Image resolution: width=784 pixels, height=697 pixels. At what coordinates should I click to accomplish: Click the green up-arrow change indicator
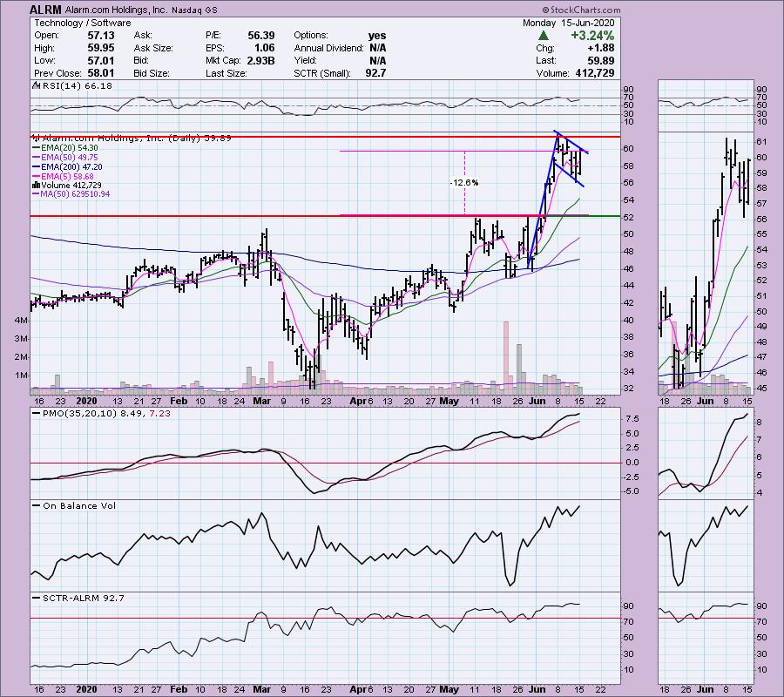pyautogui.click(x=544, y=36)
